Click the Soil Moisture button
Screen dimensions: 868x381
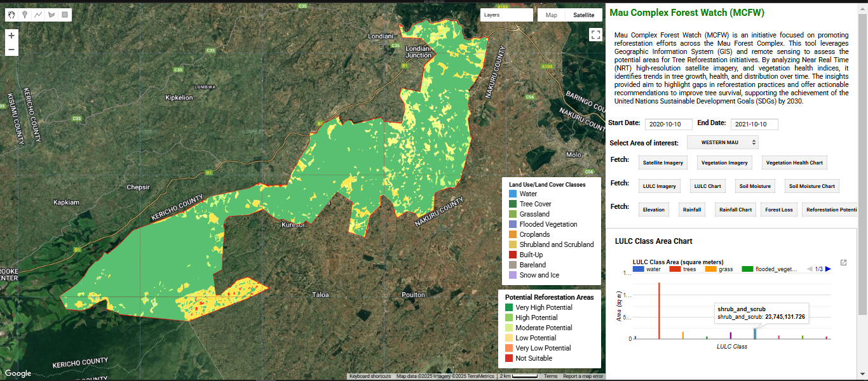point(755,186)
